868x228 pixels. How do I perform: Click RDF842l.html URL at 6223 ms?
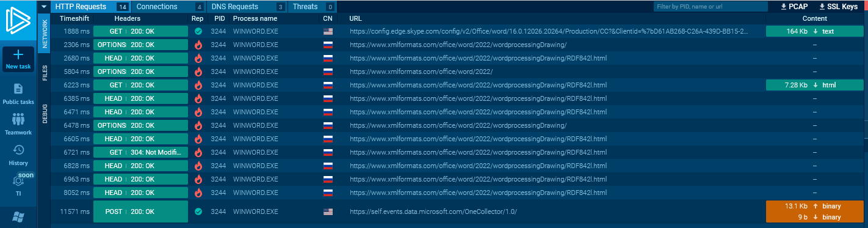coord(478,85)
